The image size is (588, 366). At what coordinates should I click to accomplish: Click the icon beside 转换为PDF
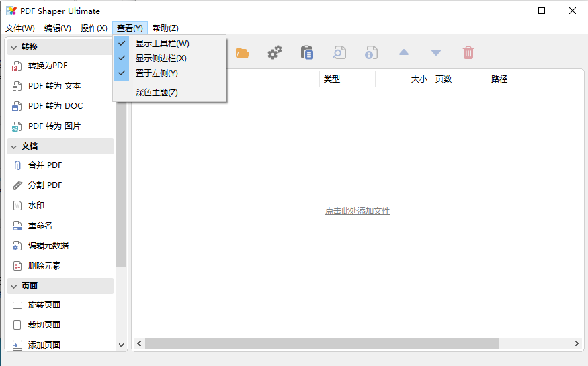17,66
